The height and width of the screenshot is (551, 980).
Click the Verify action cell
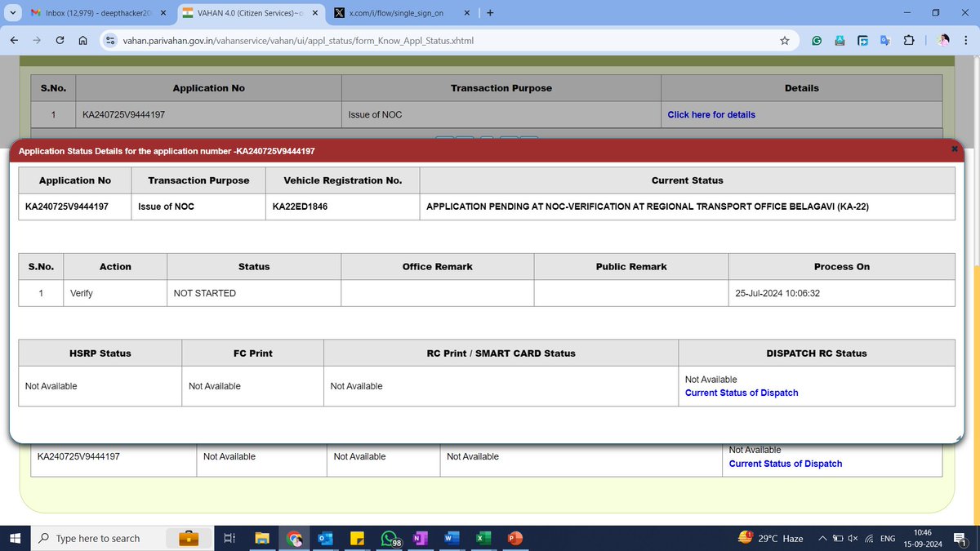tap(115, 293)
